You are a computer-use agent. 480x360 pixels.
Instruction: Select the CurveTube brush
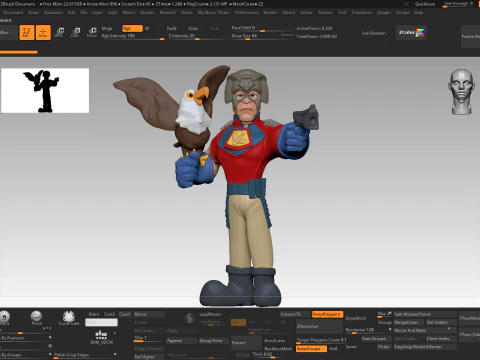click(x=69, y=318)
